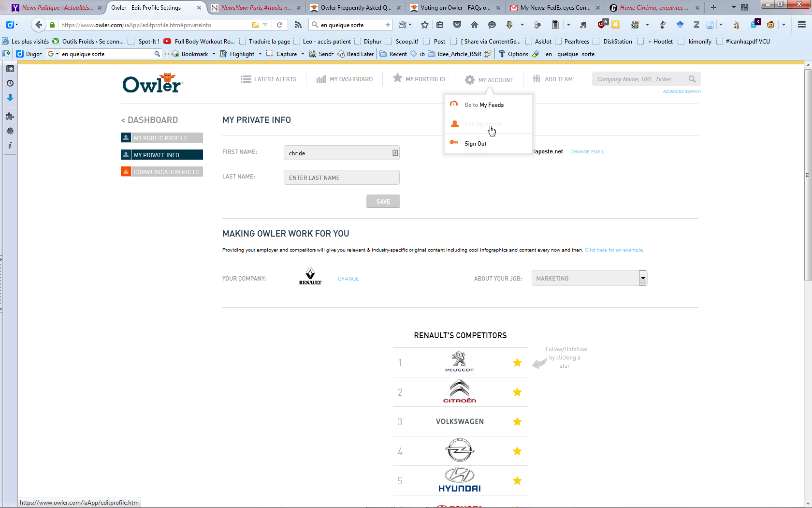Click sidebar history clock icon
Viewport: 812px width, 508px height.
pos(10,83)
